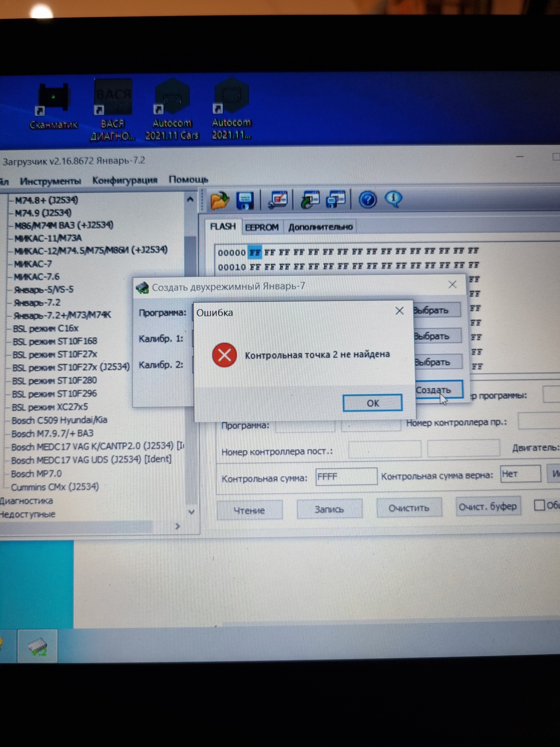The width and height of the screenshot is (560, 747).
Task: Click the Чтение button
Action: click(249, 510)
